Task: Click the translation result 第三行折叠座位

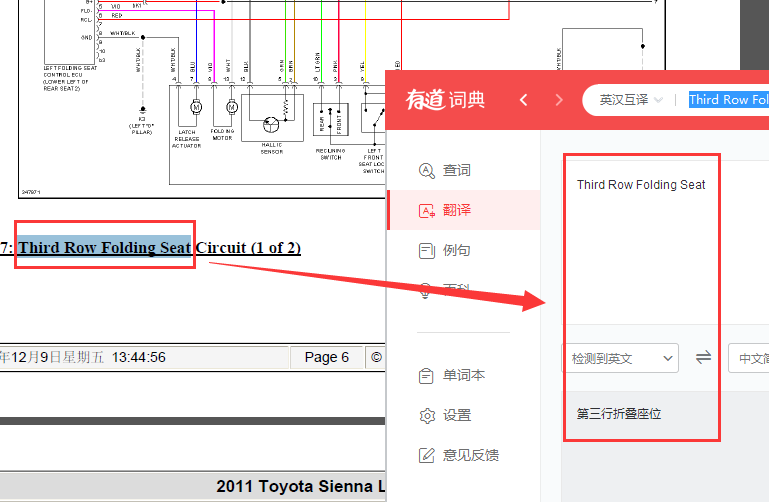Action: click(x=619, y=414)
